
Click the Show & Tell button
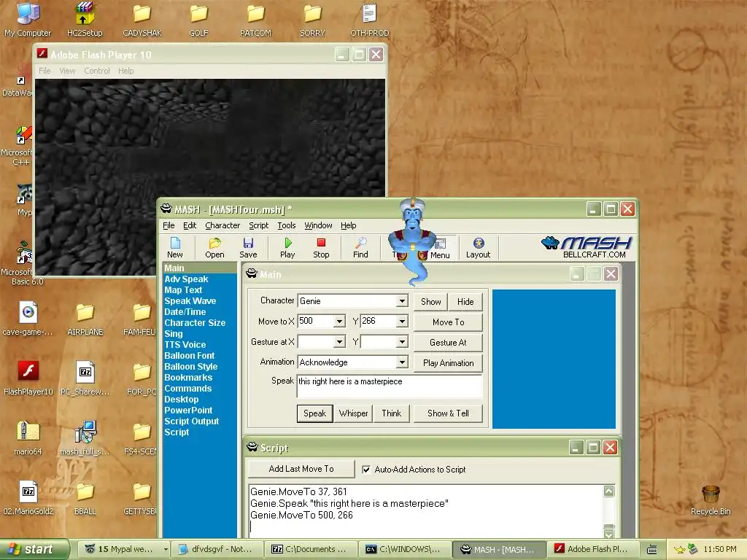[x=449, y=413]
